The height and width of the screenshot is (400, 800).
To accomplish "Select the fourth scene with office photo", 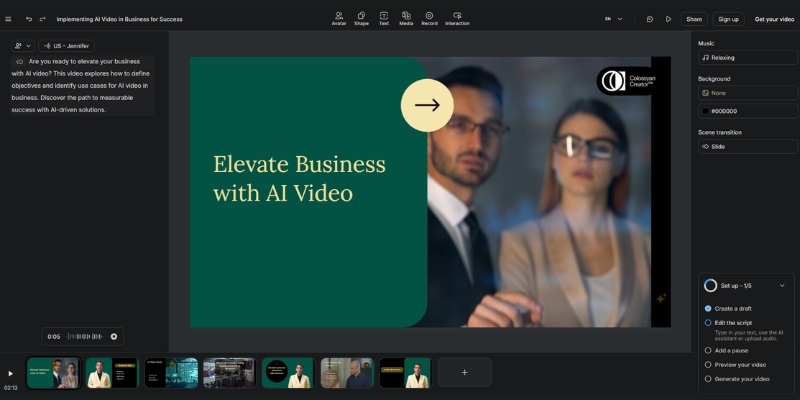I will click(230, 373).
